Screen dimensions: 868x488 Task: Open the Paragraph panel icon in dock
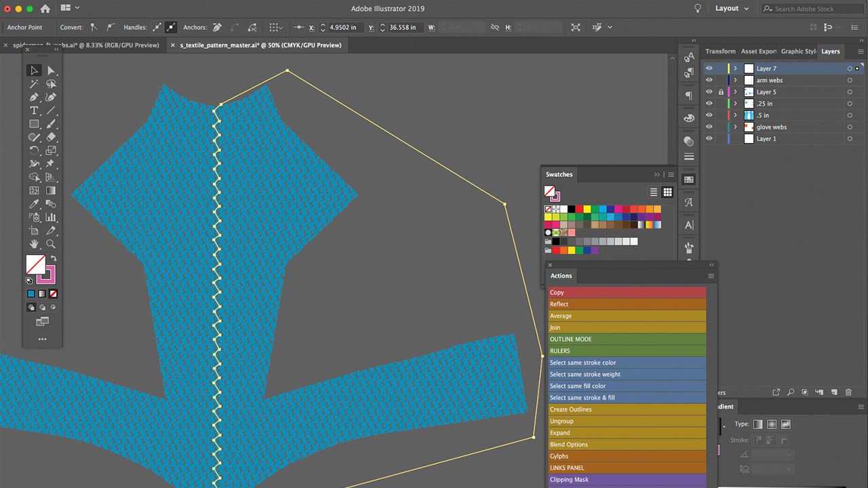(x=689, y=96)
